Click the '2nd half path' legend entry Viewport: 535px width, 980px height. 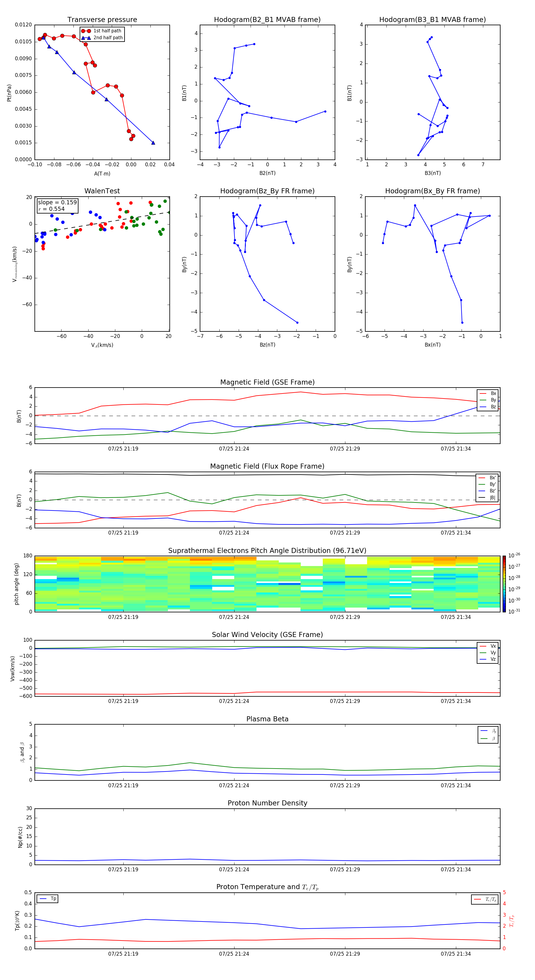click(x=102, y=38)
